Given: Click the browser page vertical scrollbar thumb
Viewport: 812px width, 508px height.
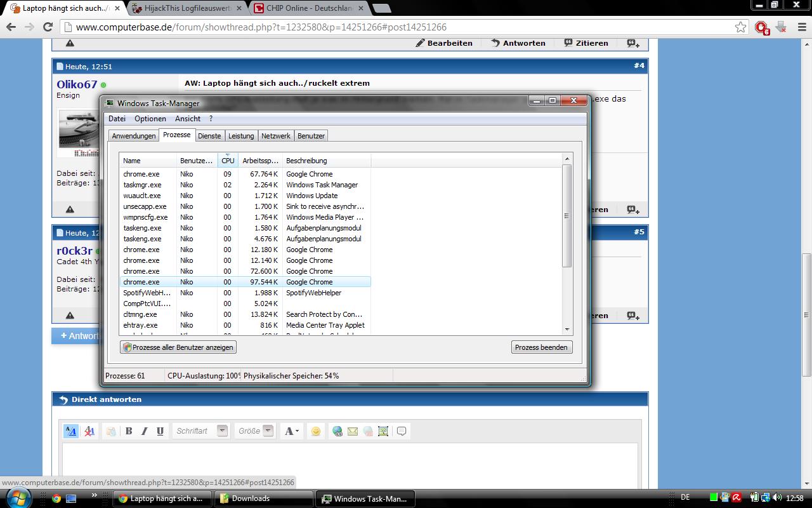Looking at the screenshot, I should (x=806, y=314).
